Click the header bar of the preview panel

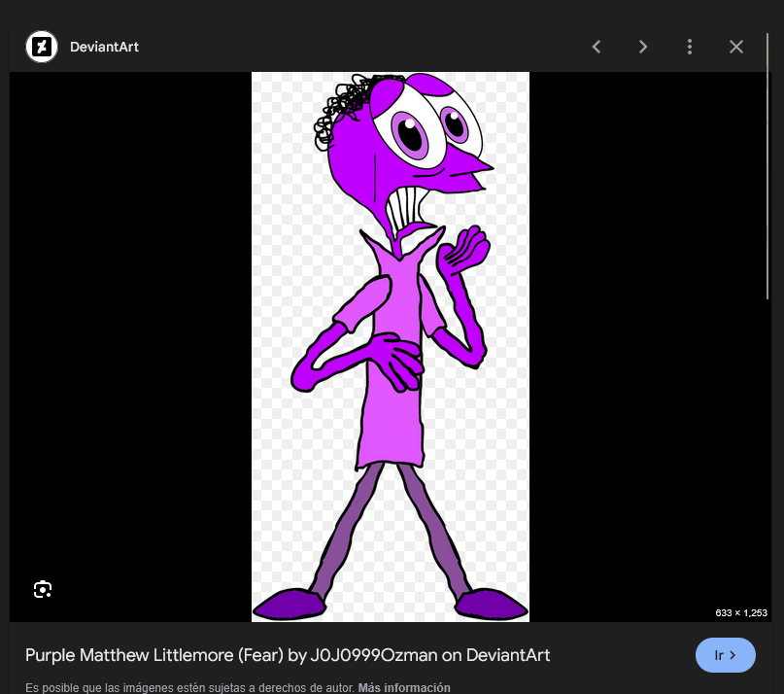[x=389, y=46]
